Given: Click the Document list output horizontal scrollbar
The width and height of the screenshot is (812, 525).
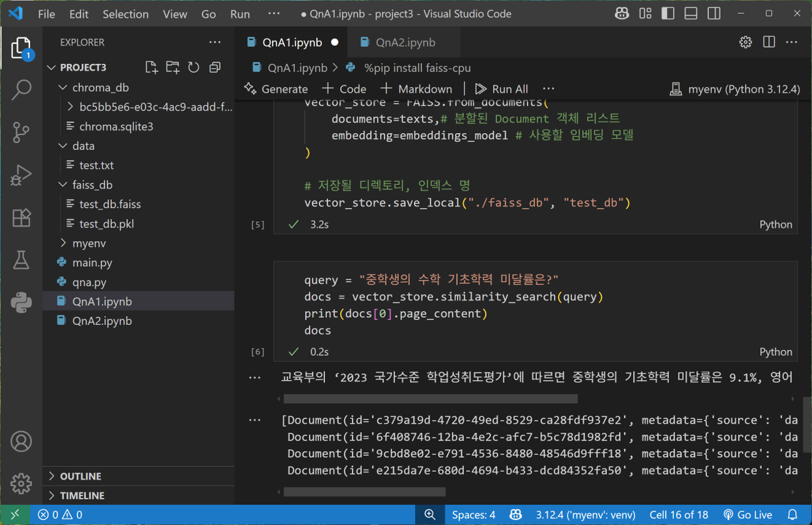Looking at the screenshot, I should pos(365,492).
